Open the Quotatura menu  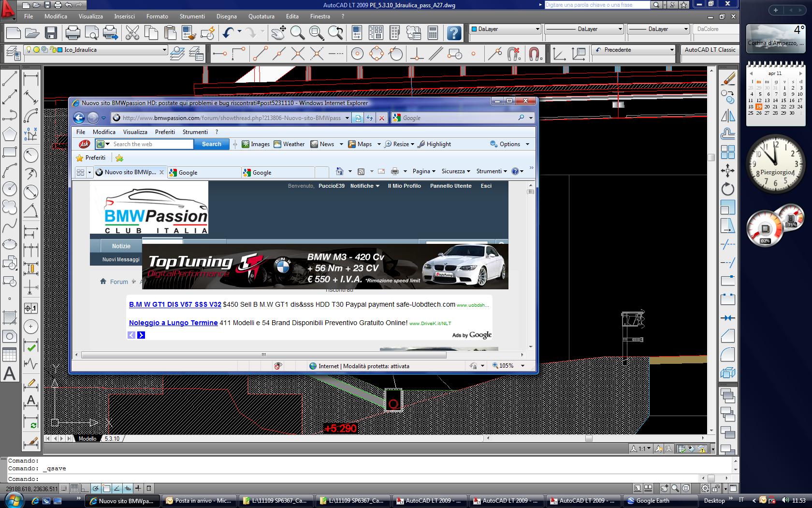261,16
